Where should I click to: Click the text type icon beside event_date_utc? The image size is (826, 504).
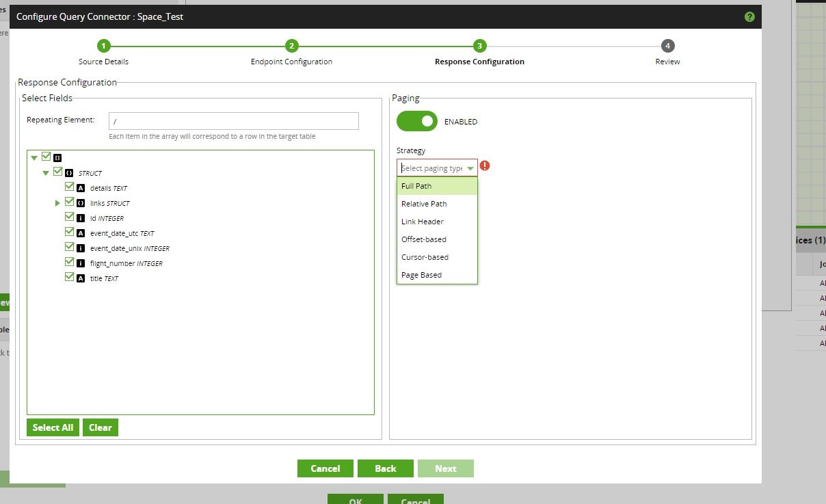(81, 233)
